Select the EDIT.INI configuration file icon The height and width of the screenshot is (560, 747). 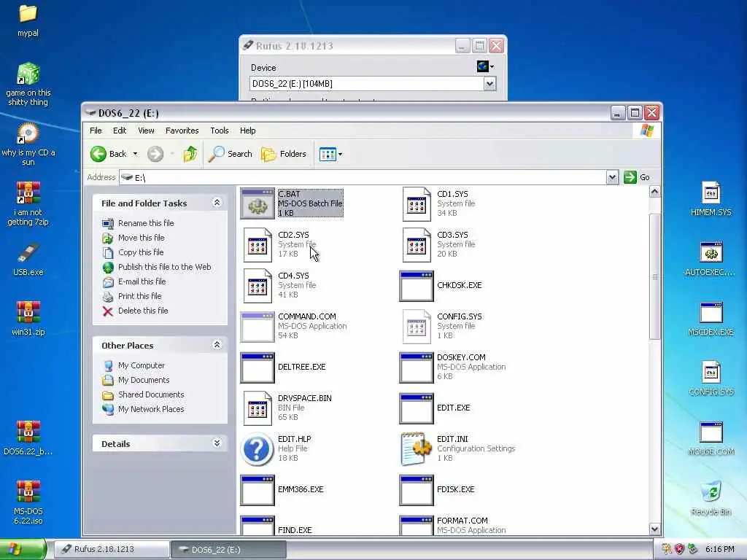pyautogui.click(x=417, y=449)
